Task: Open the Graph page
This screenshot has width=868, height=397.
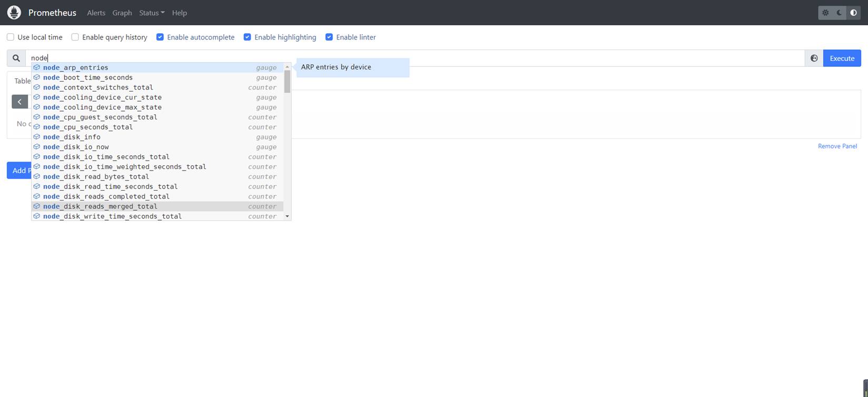Action: point(122,13)
